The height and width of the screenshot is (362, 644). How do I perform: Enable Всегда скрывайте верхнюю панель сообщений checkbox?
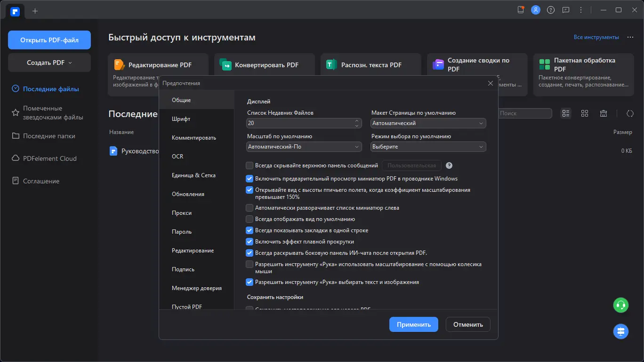(x=250, y=165)
